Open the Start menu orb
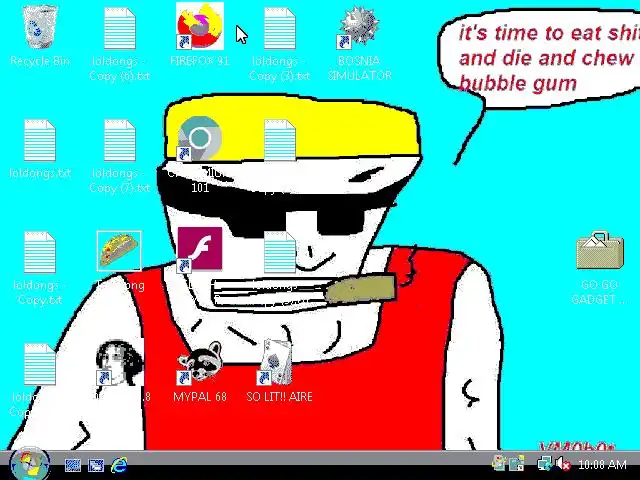This screenshot has height=480, width=640. click(30, 464)
